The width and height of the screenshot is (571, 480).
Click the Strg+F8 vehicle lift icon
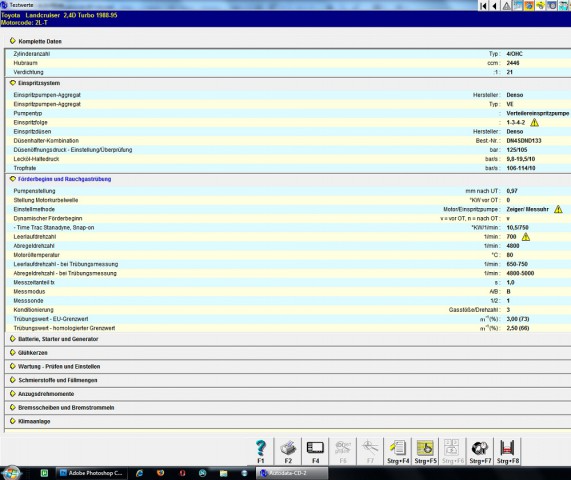pos(508,452)
